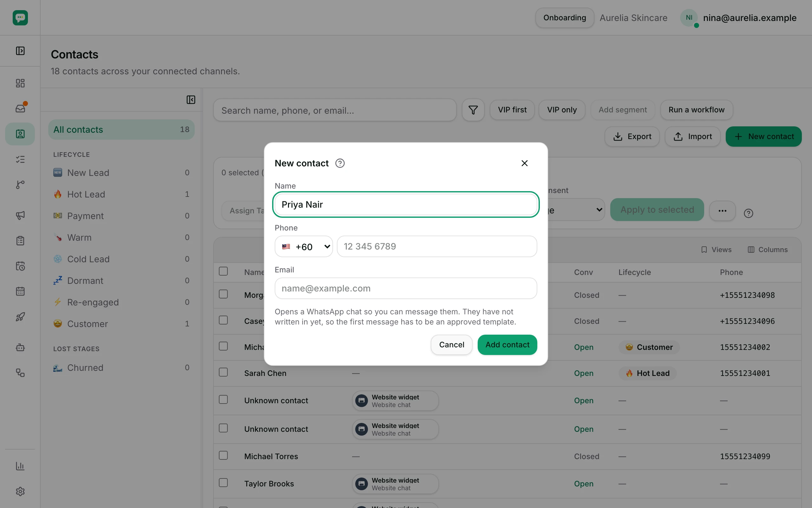Open the broadcasts megaphone icon
This screenshot has height=508, width=812.
[x=20, y=215]
